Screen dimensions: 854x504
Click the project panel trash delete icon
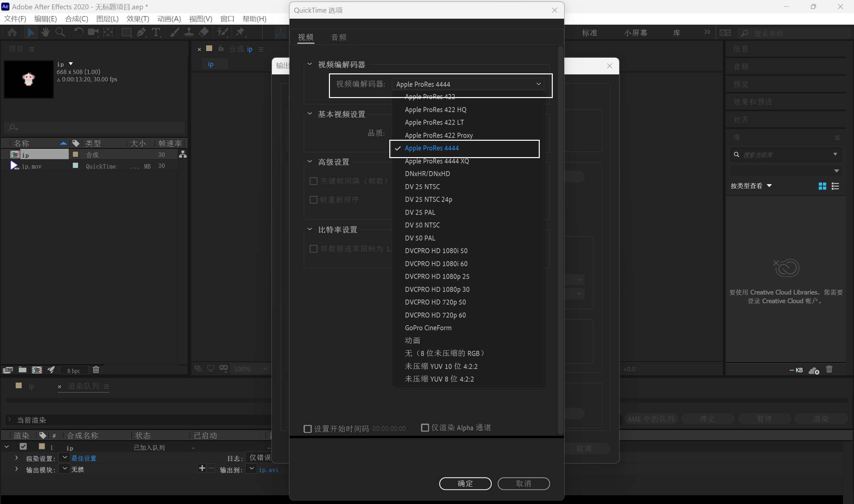pos(96,370)
